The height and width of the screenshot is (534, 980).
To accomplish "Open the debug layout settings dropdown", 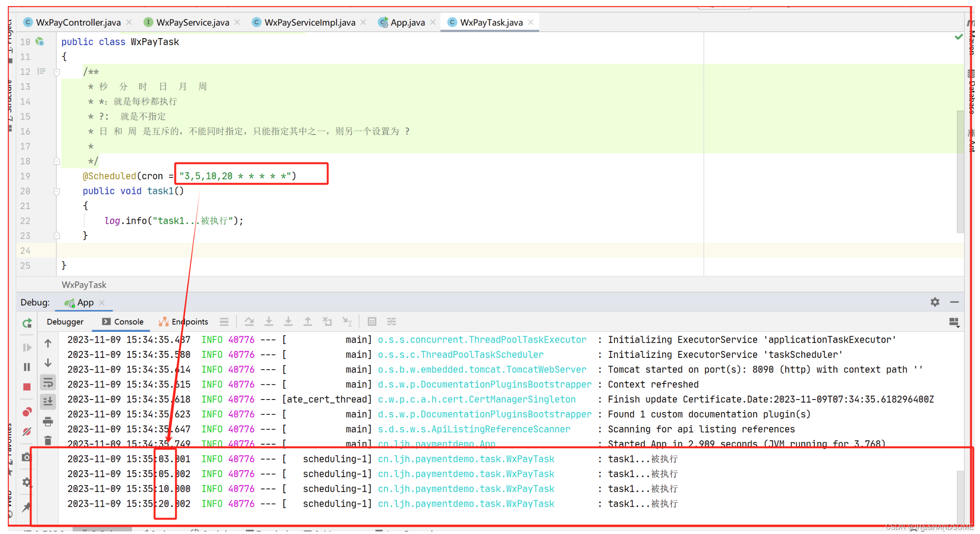I will [954, 322].
